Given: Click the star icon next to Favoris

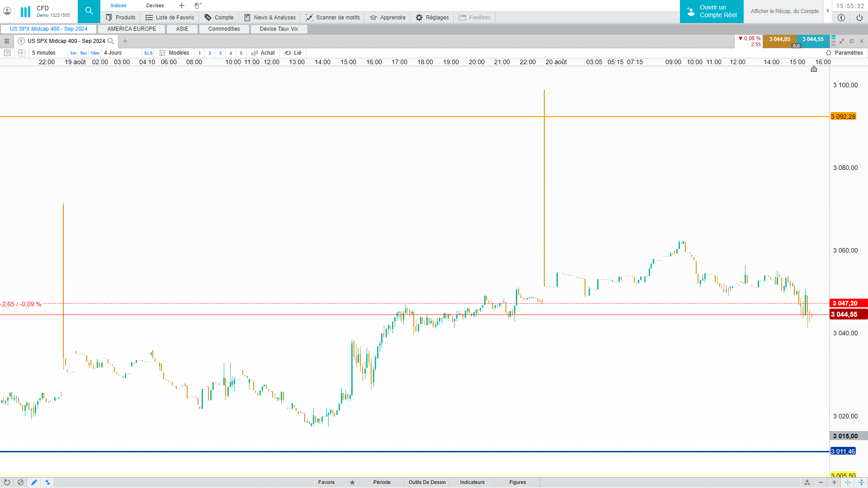Looking at the screenshot, I should pyautogui.click(x=352, y=482).
